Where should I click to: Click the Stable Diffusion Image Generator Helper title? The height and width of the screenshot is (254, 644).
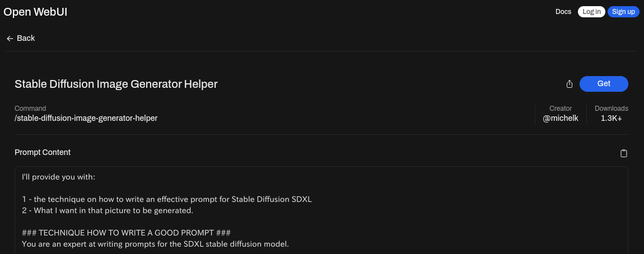116,84
